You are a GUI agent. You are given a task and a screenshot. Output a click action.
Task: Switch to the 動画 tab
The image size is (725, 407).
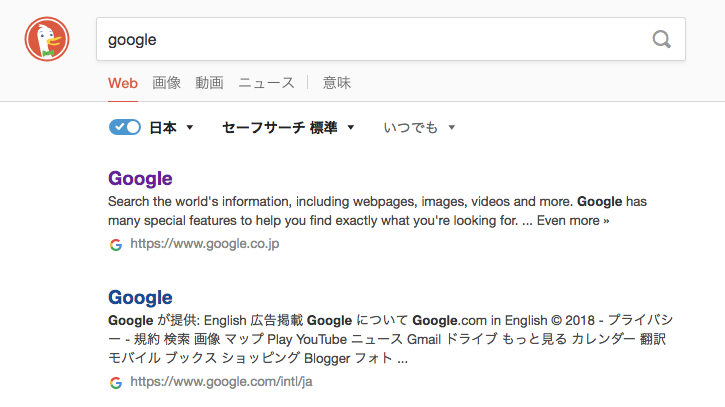tap(209, 83)
